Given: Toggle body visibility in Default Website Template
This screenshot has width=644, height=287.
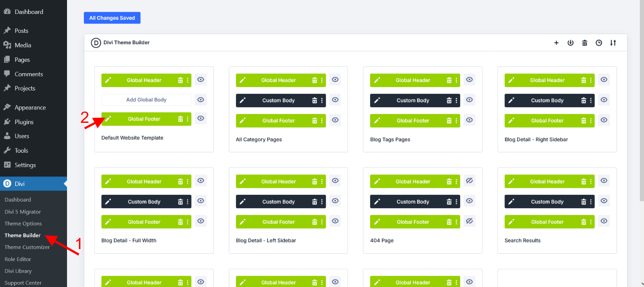Looking at the screenshot, I should click(201, 100).
